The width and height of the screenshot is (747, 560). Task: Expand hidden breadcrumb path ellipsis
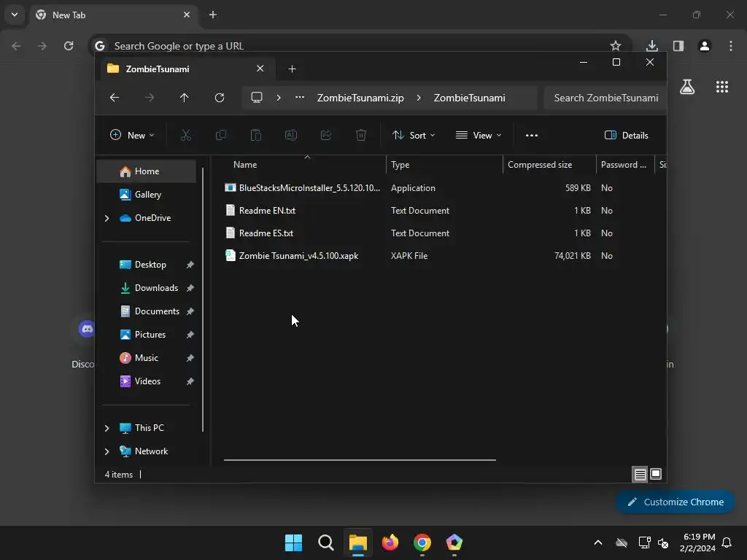300,98
